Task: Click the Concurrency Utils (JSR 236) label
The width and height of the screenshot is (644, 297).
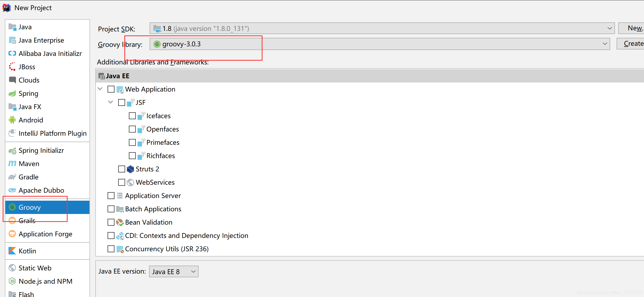Action: click(167, 249)
